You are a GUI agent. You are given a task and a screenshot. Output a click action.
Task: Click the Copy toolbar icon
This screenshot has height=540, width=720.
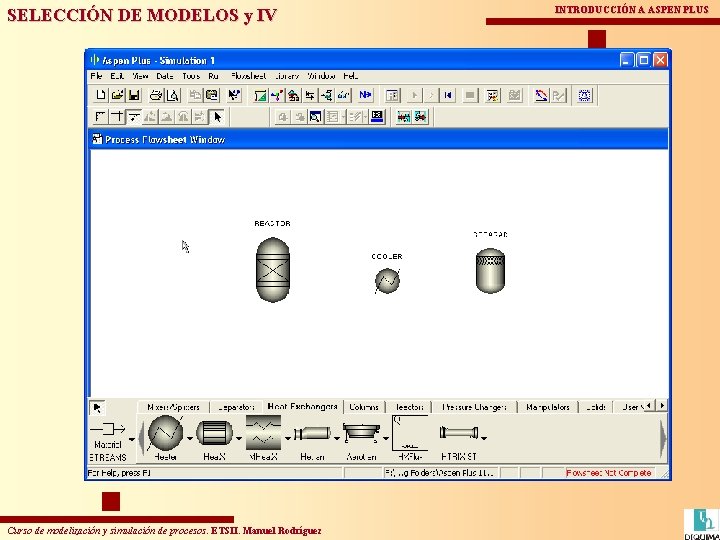(x=195, y=95)
